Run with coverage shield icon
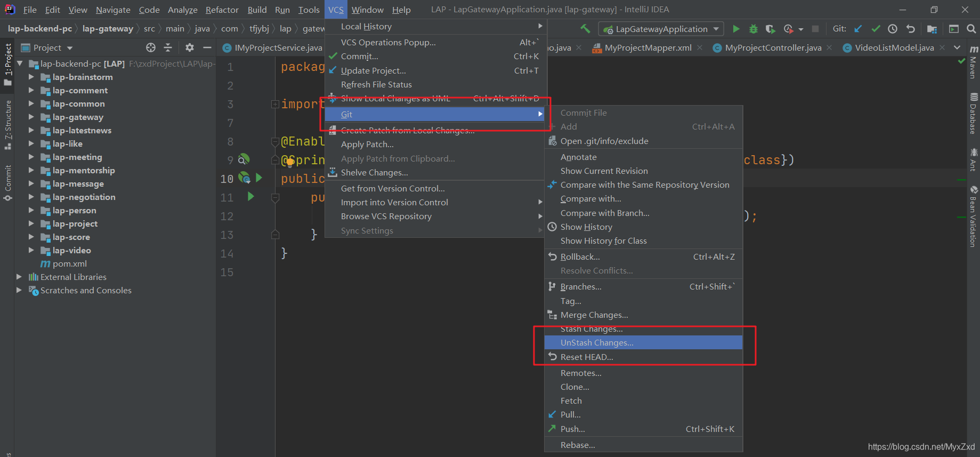 [x=770, y=29]
